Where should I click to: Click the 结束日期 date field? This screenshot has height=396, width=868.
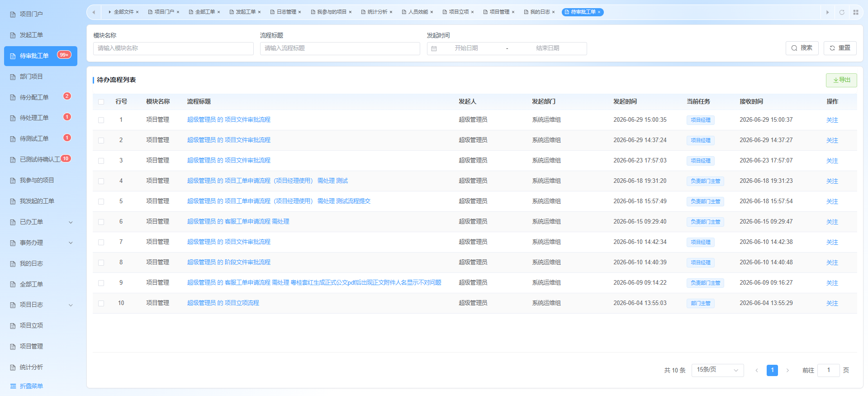pos(548,48)
